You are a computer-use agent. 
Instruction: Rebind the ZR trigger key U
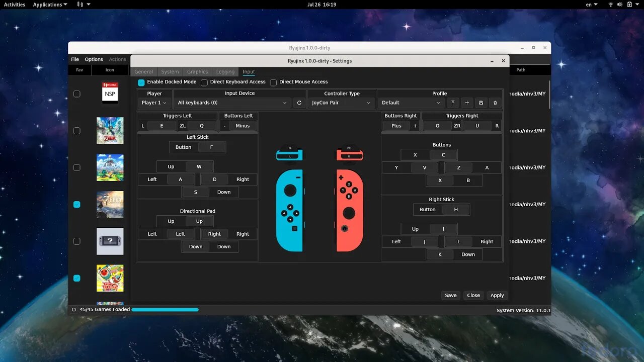tap(477, 126)
